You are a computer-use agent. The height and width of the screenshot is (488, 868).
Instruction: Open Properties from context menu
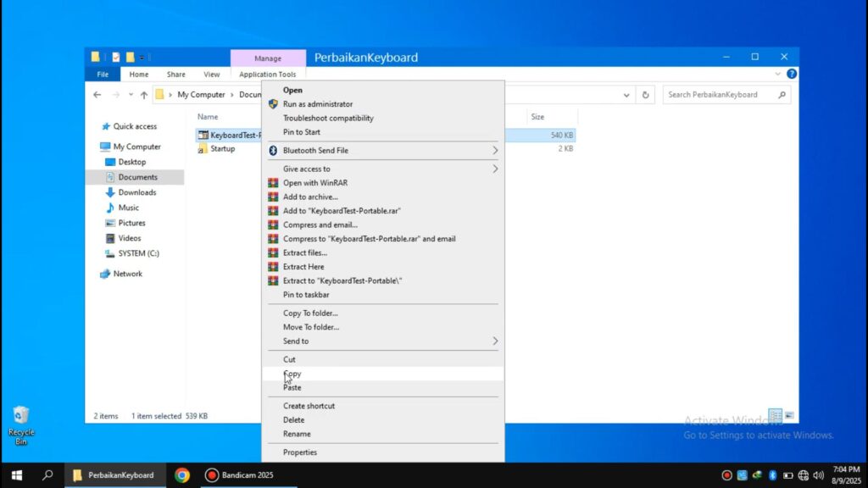(x=300, y=452)
